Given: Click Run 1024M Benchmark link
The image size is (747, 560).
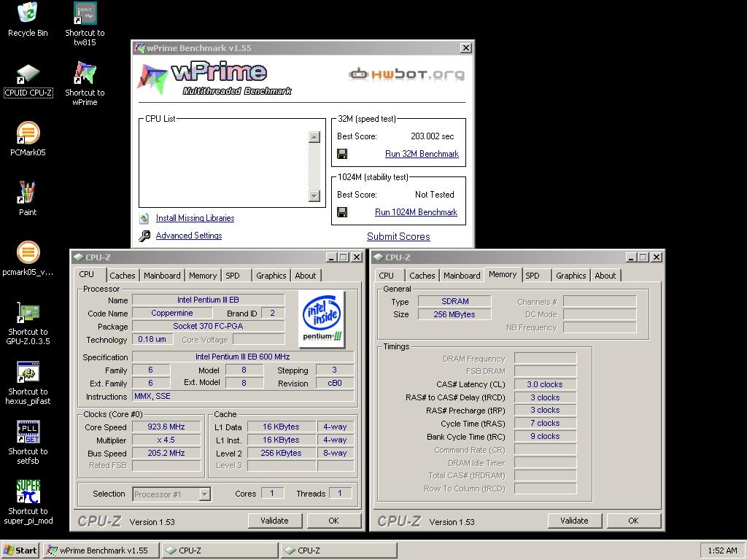Looking at the screenshot, I should click(416, 212).
